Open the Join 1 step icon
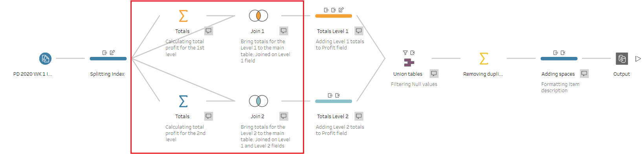The height and width of the screenshot is (155, 644). pos(259,16)
